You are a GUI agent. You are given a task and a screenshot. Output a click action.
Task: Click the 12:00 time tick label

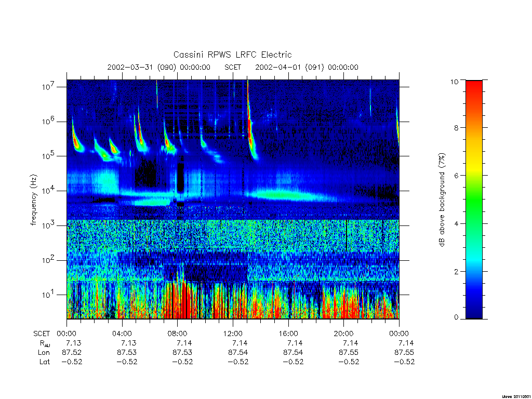(233, 334)
